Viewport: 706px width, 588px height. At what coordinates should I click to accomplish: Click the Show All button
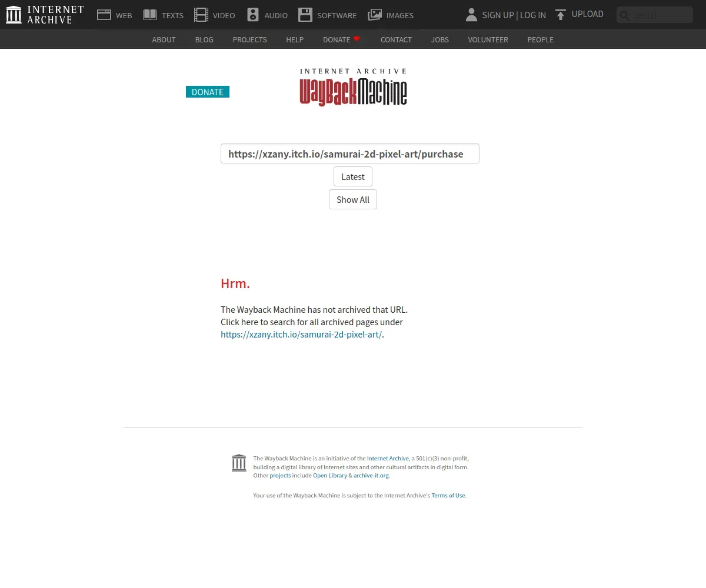click(x=353, y=199)
